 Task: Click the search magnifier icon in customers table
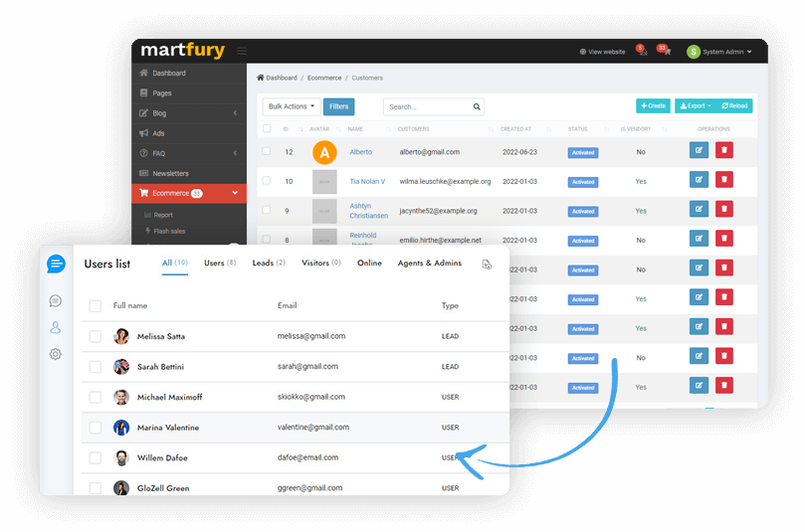pyautogui.click(x=477, y=106)
